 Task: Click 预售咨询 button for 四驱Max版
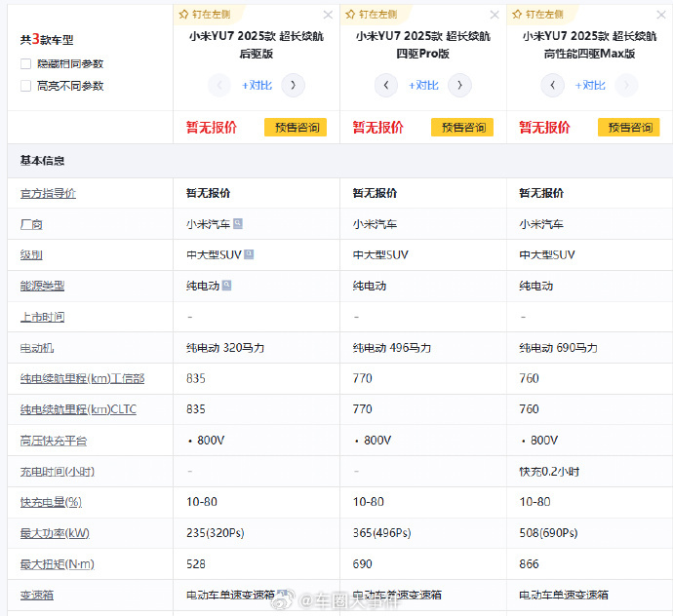628,128
